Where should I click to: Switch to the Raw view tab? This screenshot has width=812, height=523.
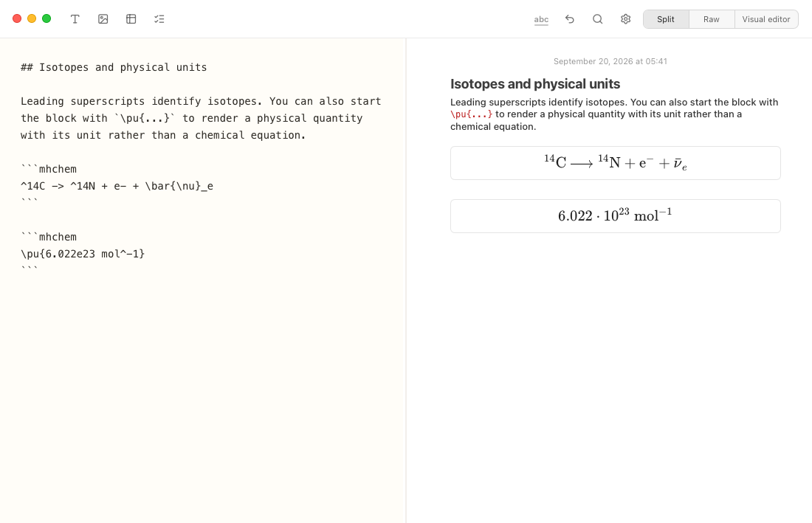(x=712, y=19)
